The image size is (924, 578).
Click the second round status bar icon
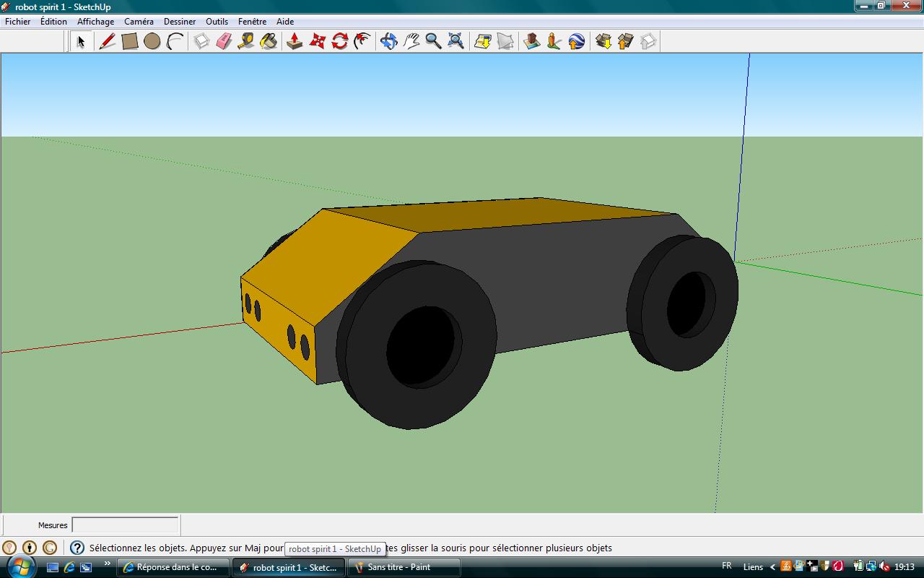[30, 548]
